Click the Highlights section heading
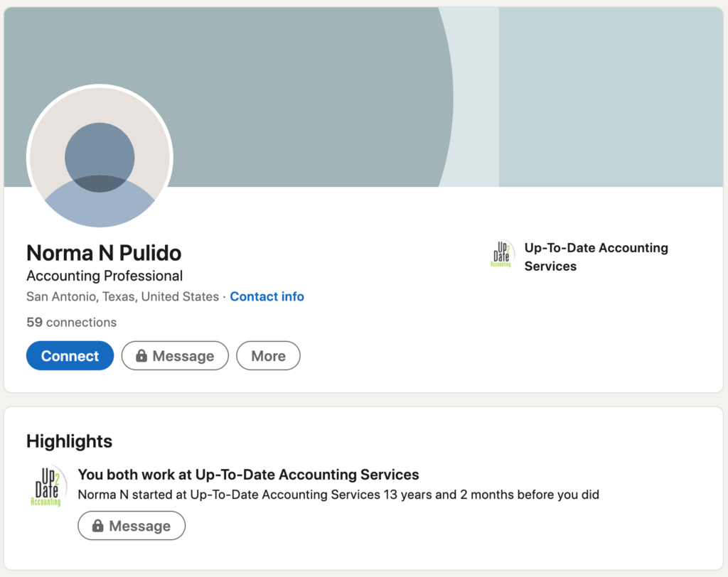The height and width of the screenshot is (577, 728). (x=69, y=441)
